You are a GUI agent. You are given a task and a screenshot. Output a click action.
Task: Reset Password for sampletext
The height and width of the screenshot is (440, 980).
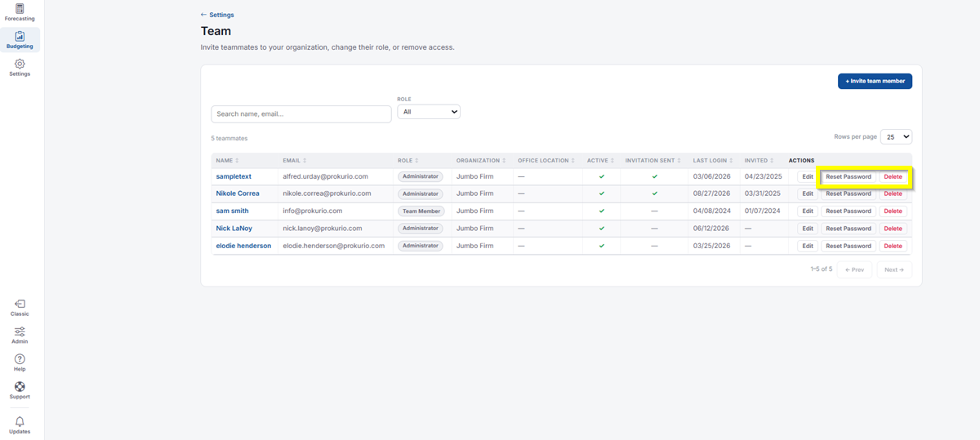(849, 176)
